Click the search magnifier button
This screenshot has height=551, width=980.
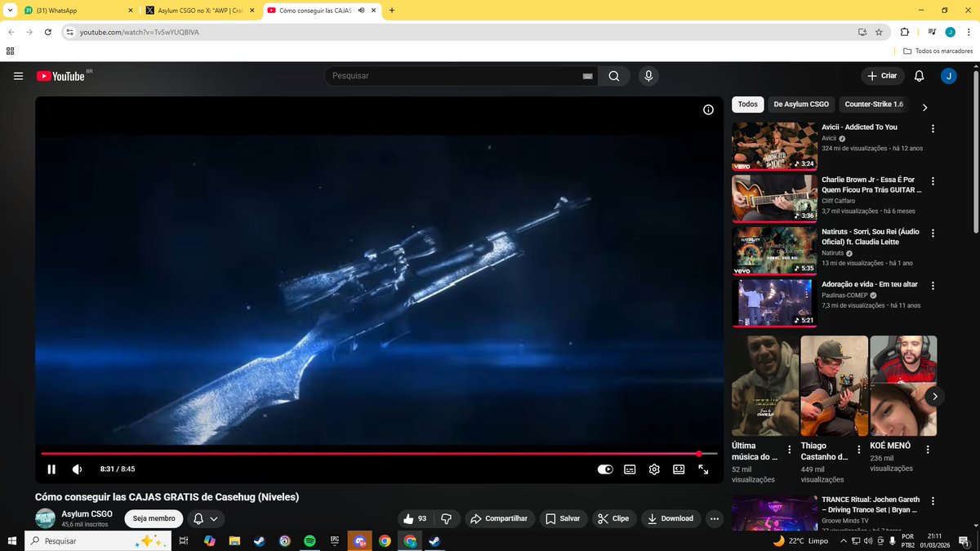(614, 76)
